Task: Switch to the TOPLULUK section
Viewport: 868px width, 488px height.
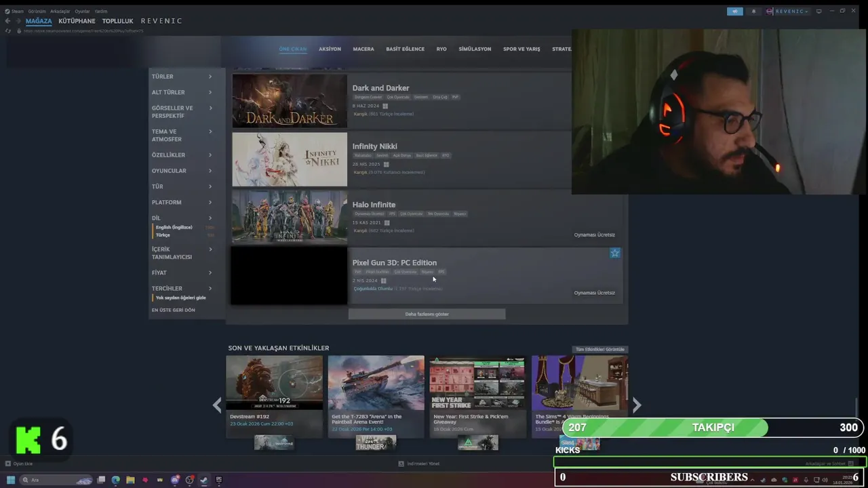Action: coord(117,21)
